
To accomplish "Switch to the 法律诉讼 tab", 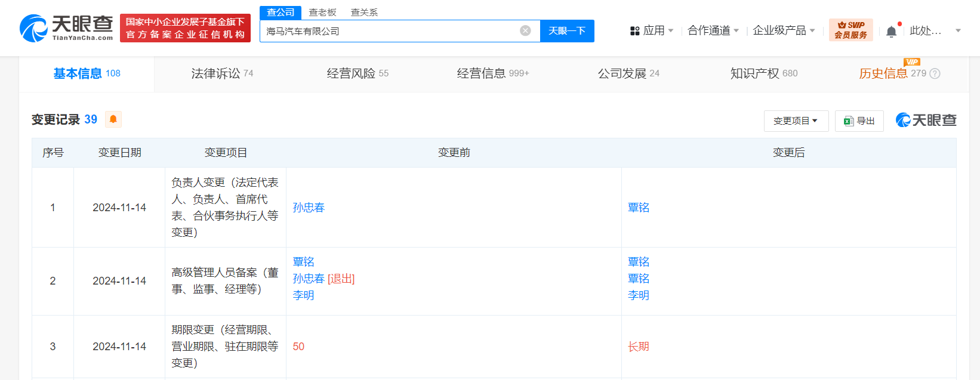I will [x=222, y=73].
